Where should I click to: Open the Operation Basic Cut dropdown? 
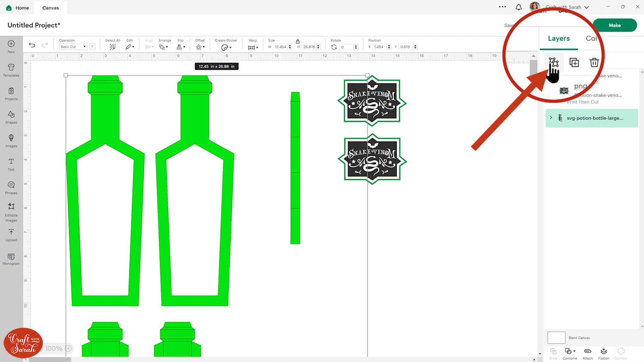click(x=73, y=47)
